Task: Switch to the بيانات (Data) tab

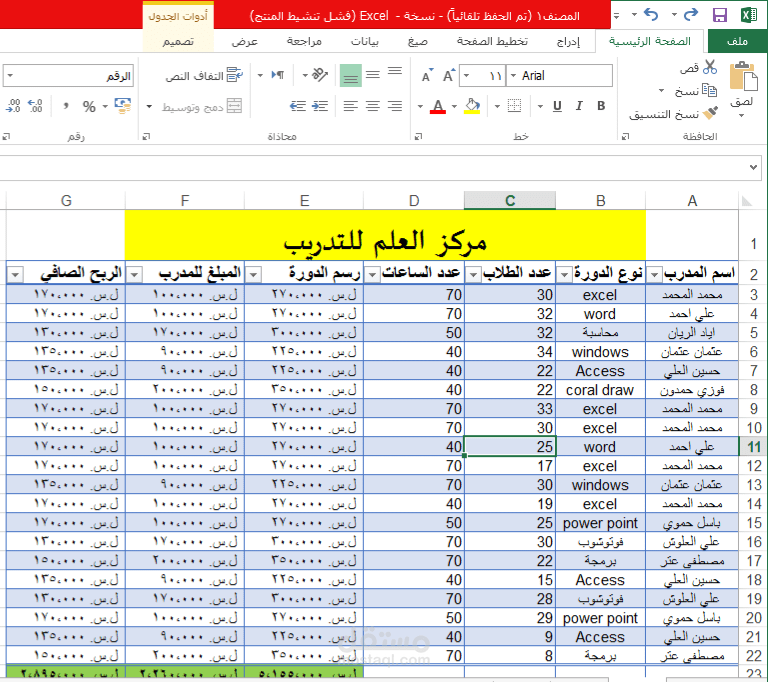Action: (364, 41)
